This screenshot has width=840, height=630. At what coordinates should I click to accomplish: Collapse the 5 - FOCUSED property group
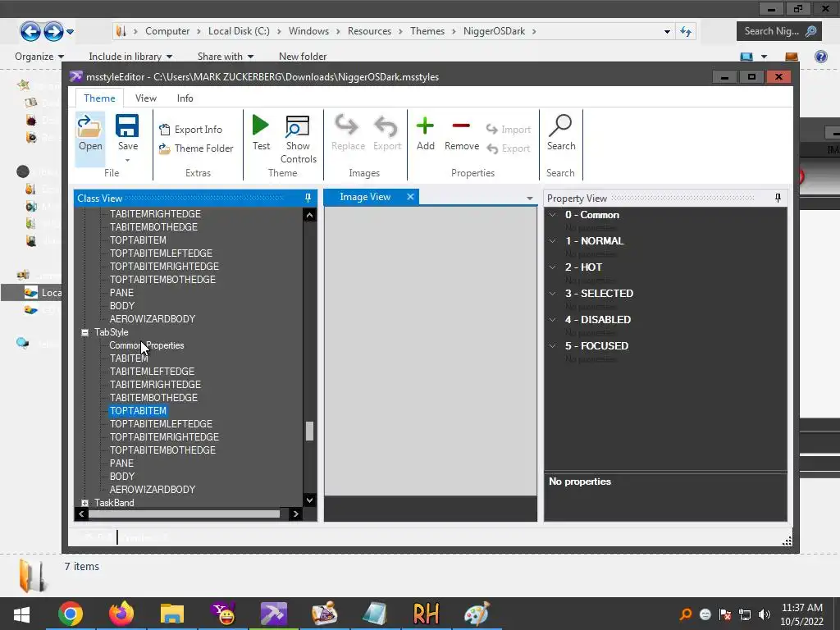(x=552, y=346)
